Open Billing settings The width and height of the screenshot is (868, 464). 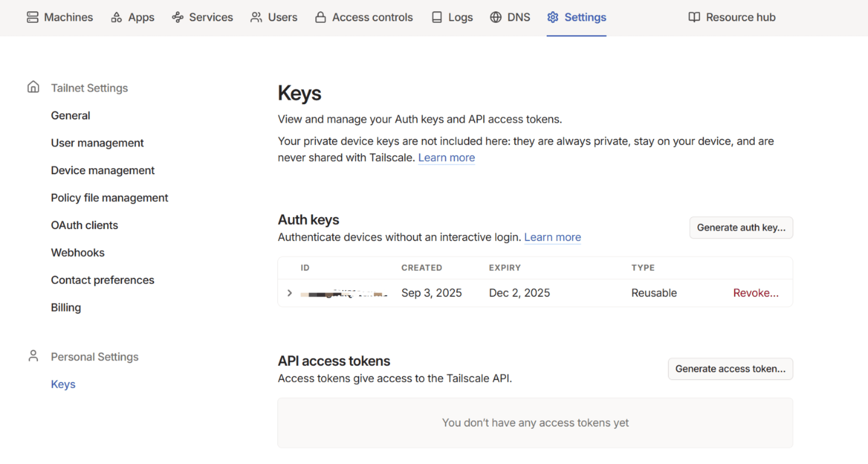[66, 307]
